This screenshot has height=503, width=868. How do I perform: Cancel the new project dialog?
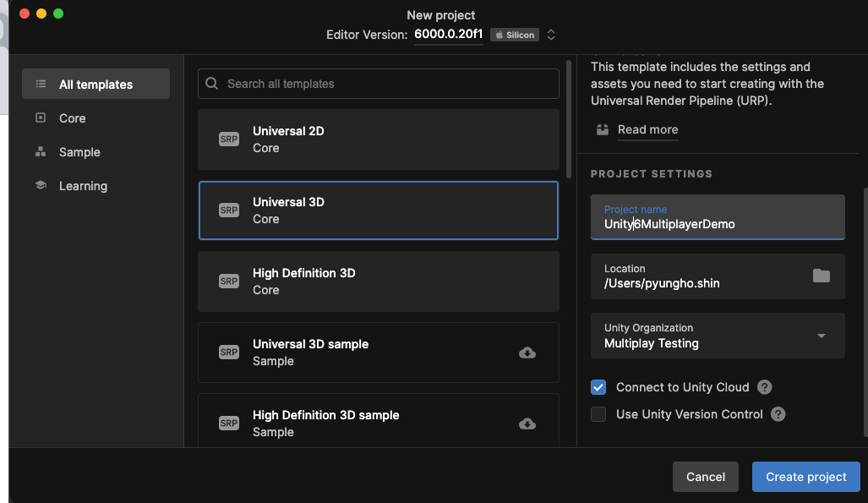coord(705,477)
